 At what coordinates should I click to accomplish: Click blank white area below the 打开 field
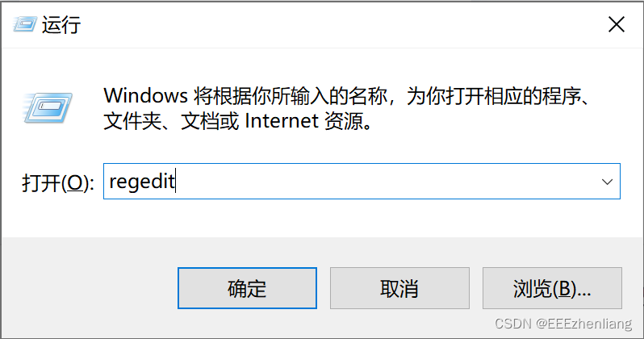[320, 218]
